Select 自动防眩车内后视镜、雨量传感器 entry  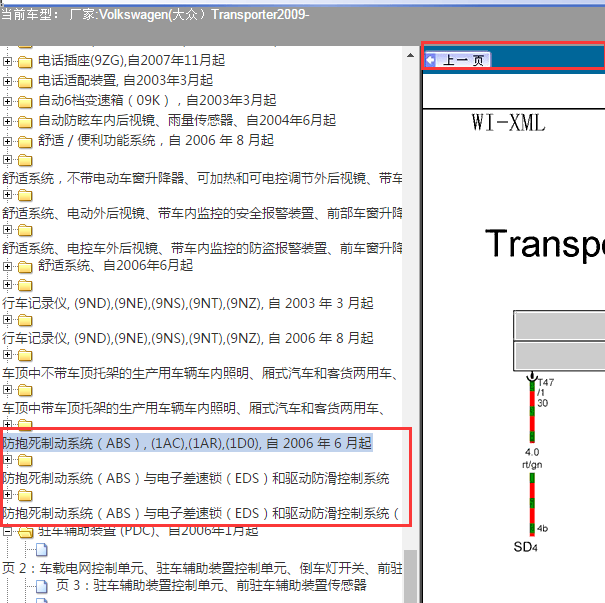(x=187, y=120)
